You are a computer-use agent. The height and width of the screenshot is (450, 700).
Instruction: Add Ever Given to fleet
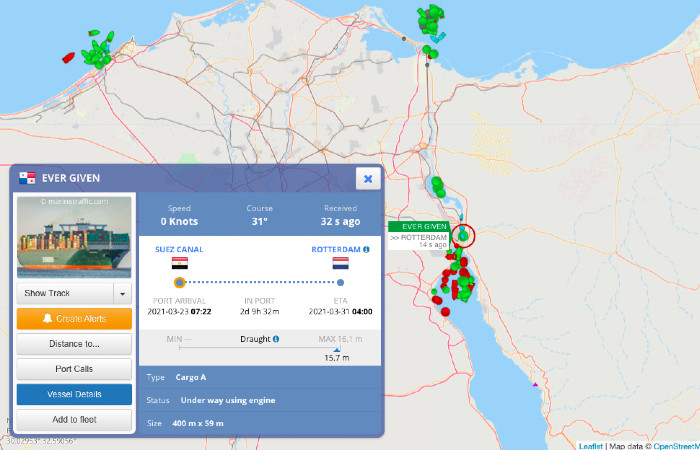(x=75, y=419)
